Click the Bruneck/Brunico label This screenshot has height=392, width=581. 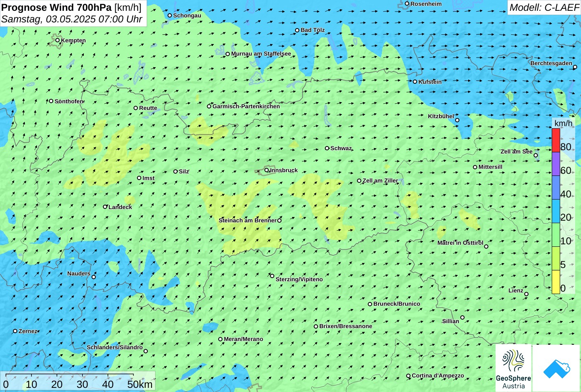(x=397, y=304)
